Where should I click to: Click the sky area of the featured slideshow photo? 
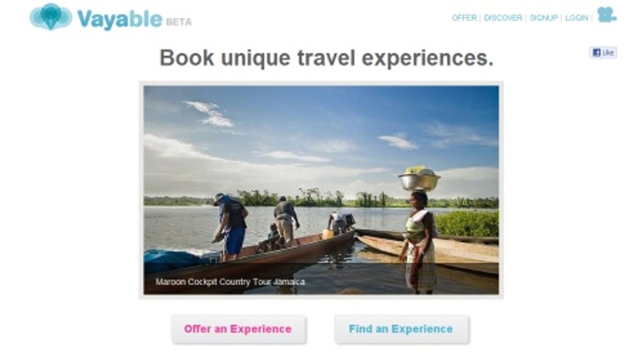click(x=321, y=129)
